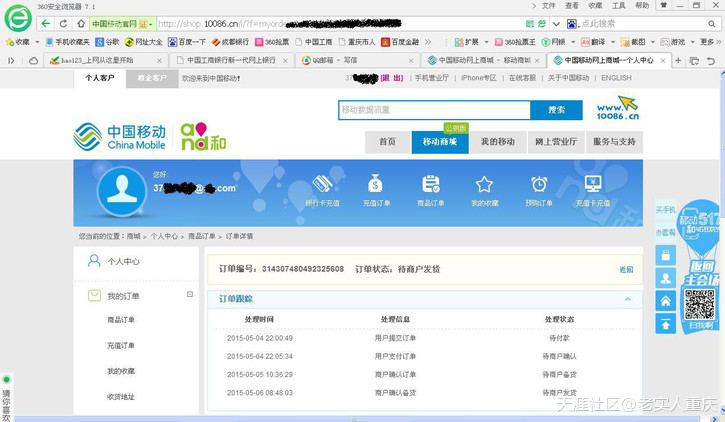Open the 扩展 extensions dropdown
This screenshot has height=422, width=725.
[486, 42]
